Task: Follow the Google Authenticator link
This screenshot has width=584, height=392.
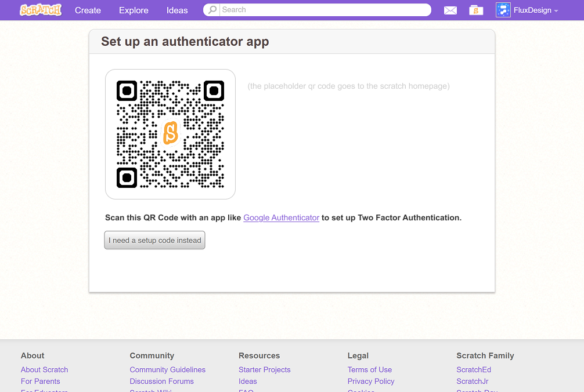Action: tap(281, 218)
